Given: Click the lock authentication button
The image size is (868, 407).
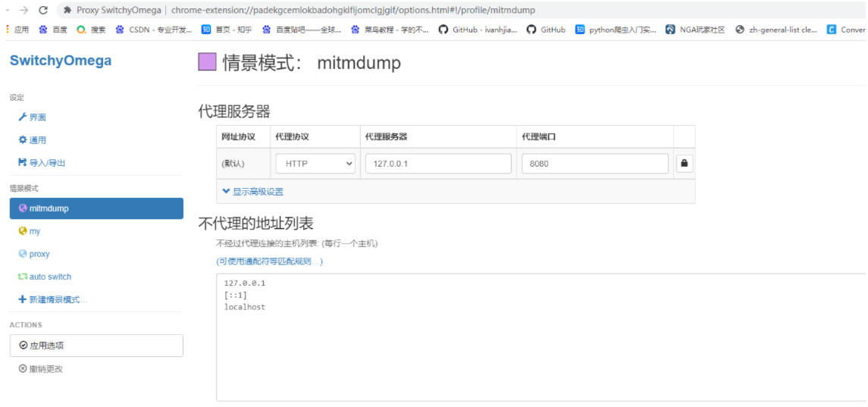Looking at the screenshot, I should coord(685,164).
